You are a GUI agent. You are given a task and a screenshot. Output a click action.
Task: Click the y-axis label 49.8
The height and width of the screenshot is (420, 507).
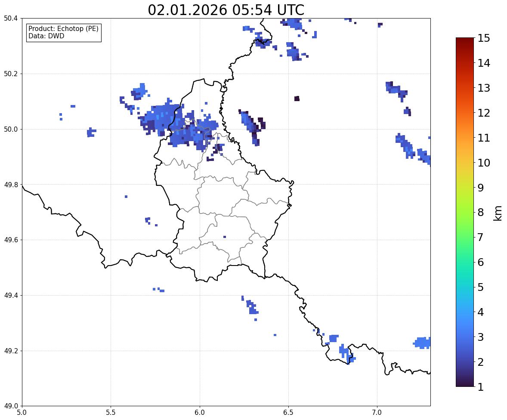(11, 185)
